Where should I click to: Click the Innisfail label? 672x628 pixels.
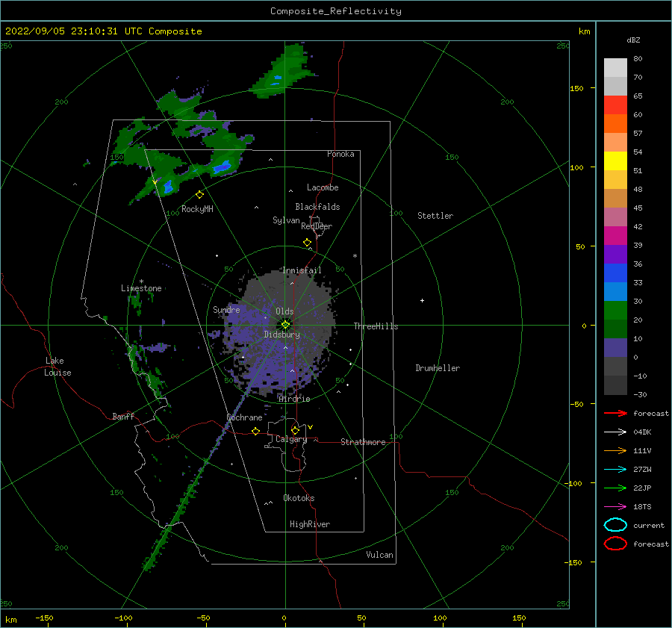click(302, 270)
